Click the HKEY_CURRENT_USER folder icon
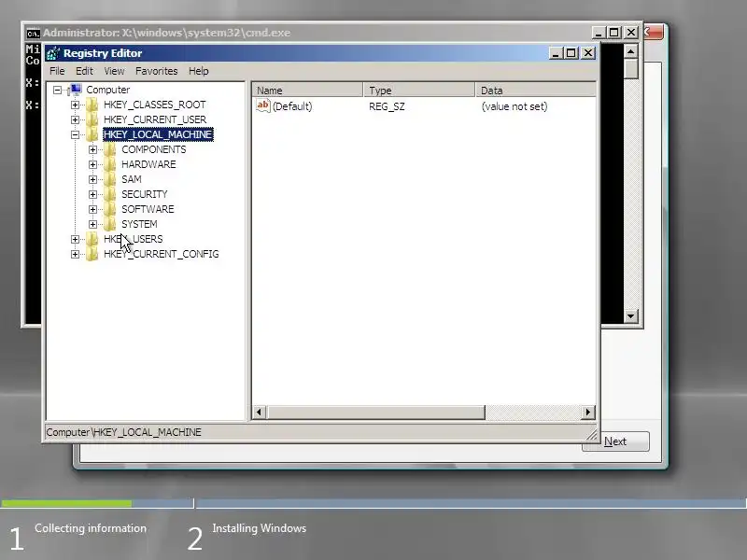Image resolution: width=747 pixels, height=560 pixels. click(92, 119)
